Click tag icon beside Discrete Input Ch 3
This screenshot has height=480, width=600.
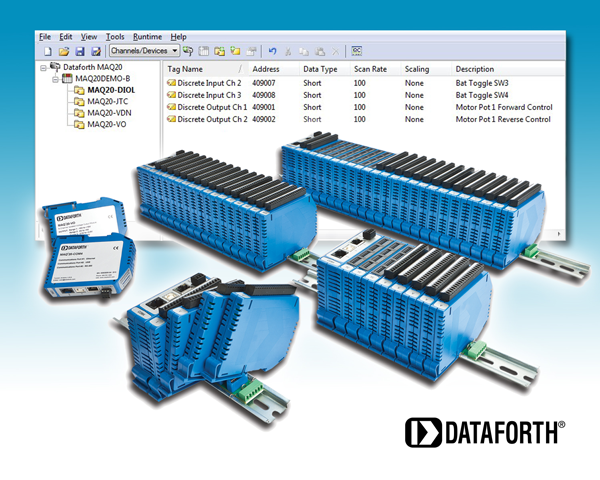[171, 95]
